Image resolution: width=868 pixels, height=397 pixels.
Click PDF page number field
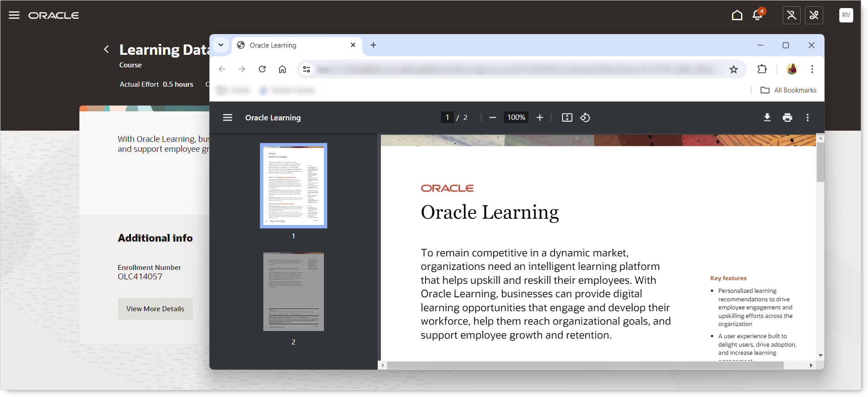(x=447, y=118)
